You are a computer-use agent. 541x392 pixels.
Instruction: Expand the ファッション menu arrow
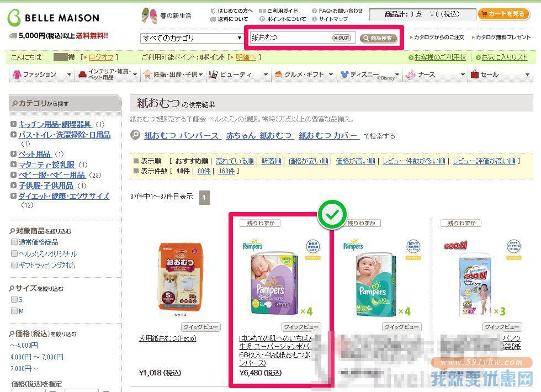pyautogui.click(x=69, y=75)
